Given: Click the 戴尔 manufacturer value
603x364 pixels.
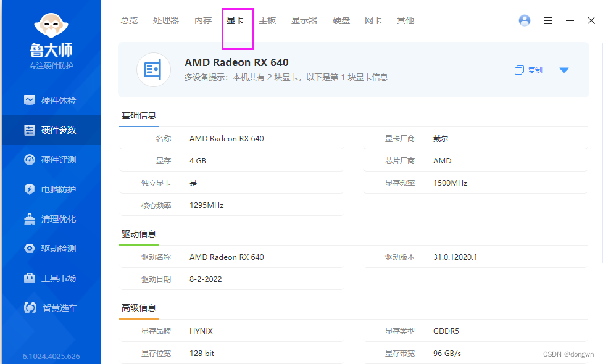Looking at the screenshot, I should point(441,138).
